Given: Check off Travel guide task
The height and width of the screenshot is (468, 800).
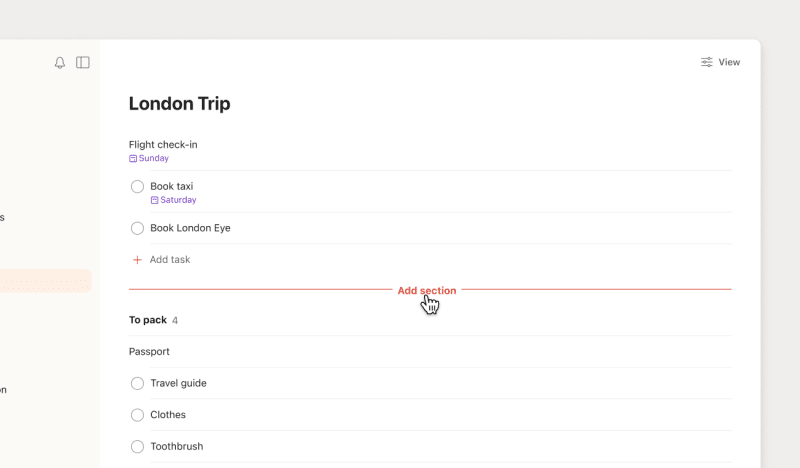Looking at the screenshot, I should tap(138, 383).
